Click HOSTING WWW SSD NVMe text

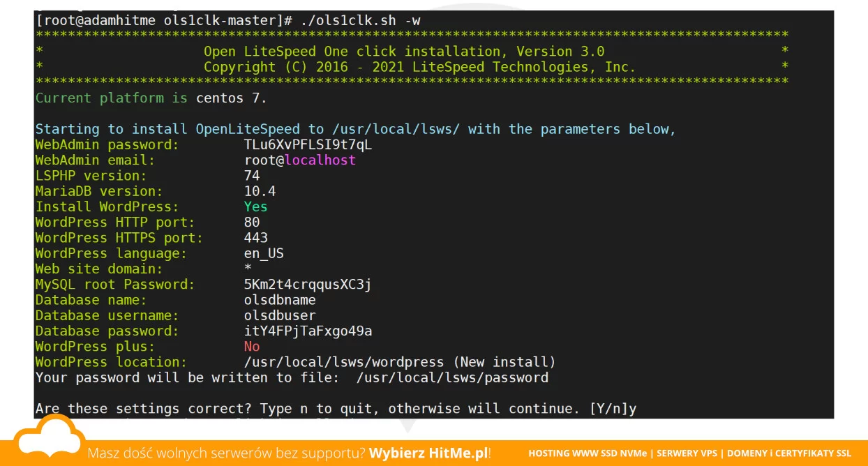(588, 453)
